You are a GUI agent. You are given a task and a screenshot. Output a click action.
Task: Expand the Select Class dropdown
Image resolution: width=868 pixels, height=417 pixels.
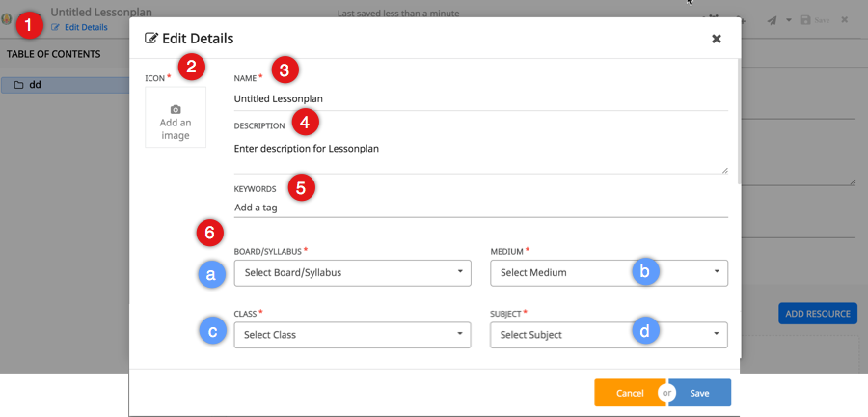[352, 335]
